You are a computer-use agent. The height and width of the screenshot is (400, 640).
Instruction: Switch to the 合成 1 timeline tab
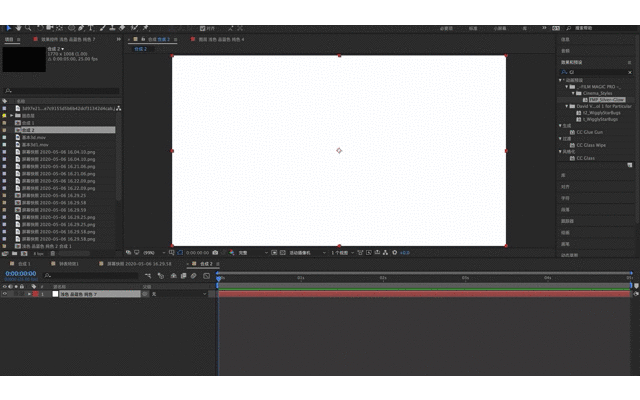click(x=24, y=264)
